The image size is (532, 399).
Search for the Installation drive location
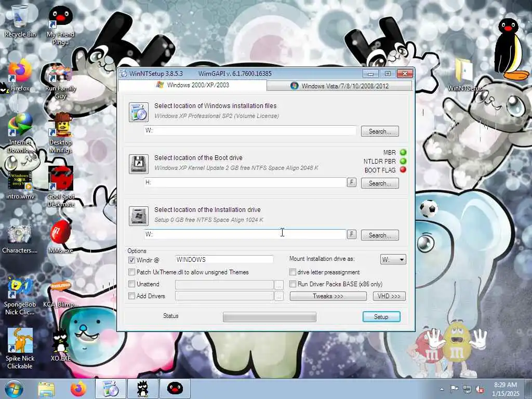[380, 235]
